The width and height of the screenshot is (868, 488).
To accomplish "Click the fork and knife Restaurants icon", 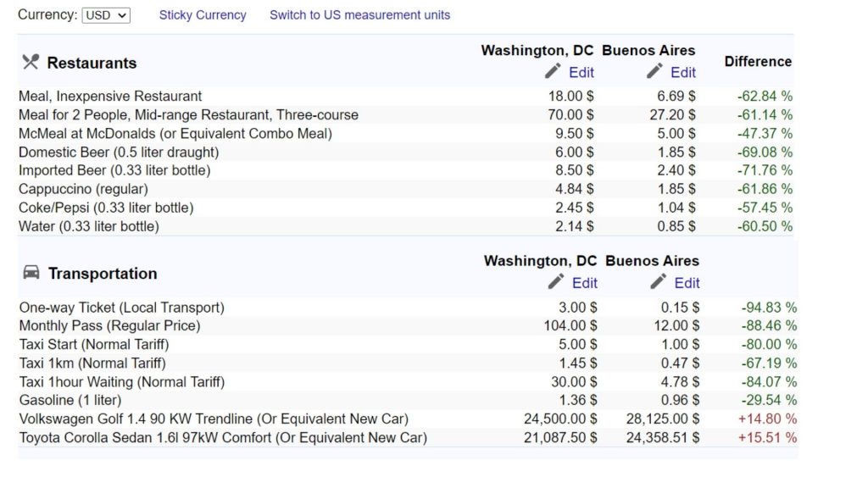I will coord(31,62).
